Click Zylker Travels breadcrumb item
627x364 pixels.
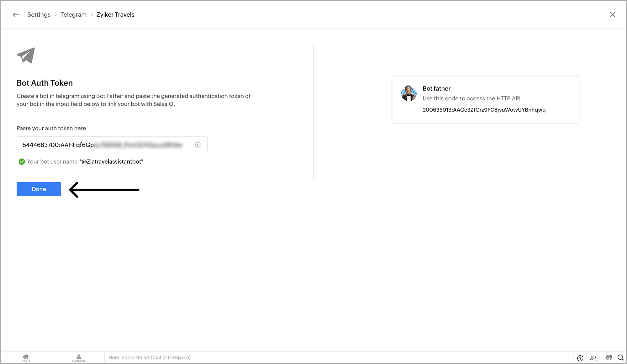point(115,15)
